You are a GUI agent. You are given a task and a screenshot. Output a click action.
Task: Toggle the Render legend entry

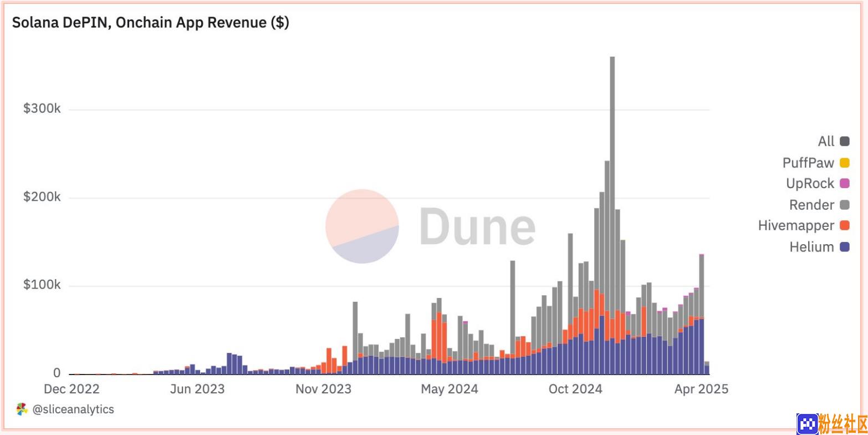click(x=819, y=205)
